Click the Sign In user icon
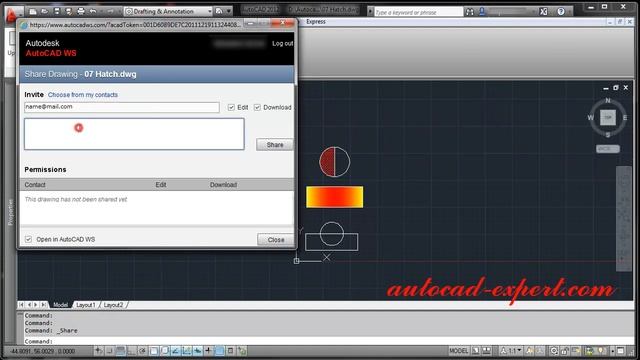This screenshot has height=360, width=640. (482, 11)
